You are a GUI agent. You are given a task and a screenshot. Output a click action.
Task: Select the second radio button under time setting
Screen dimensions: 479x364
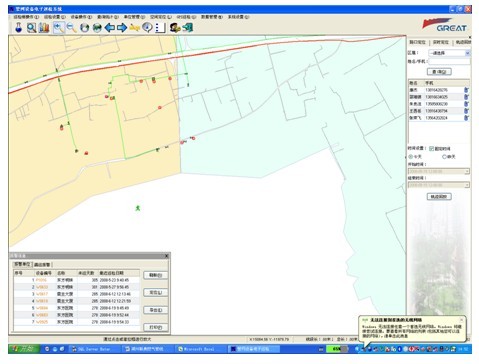coord(444,157)
